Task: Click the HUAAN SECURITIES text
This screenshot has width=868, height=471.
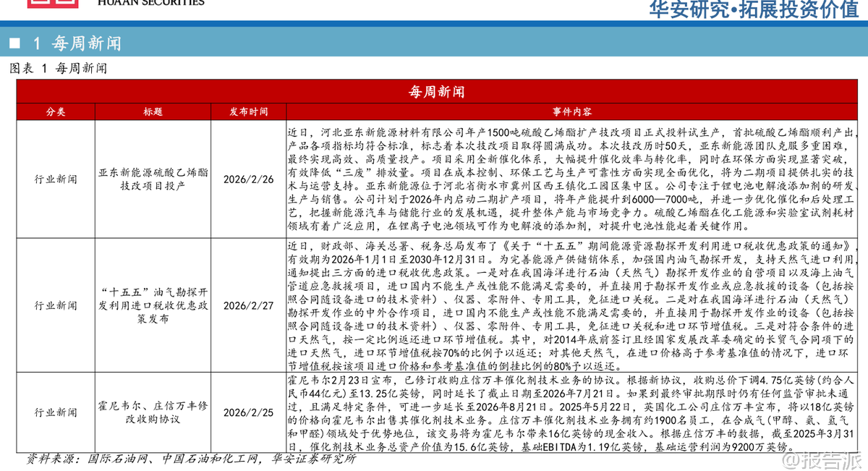Action: pos(150,3)
